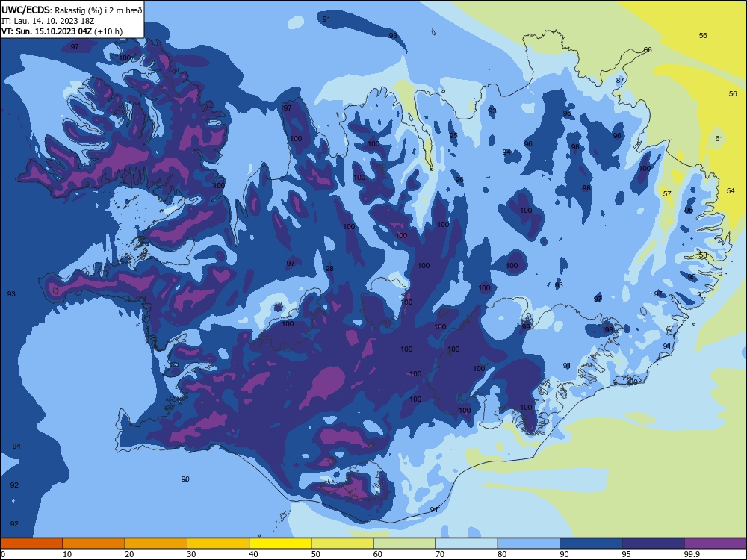Click the 0–10 dark orange legend swatch
The image size is (747, 560).
pyautogui.click(x=31, y=544)
